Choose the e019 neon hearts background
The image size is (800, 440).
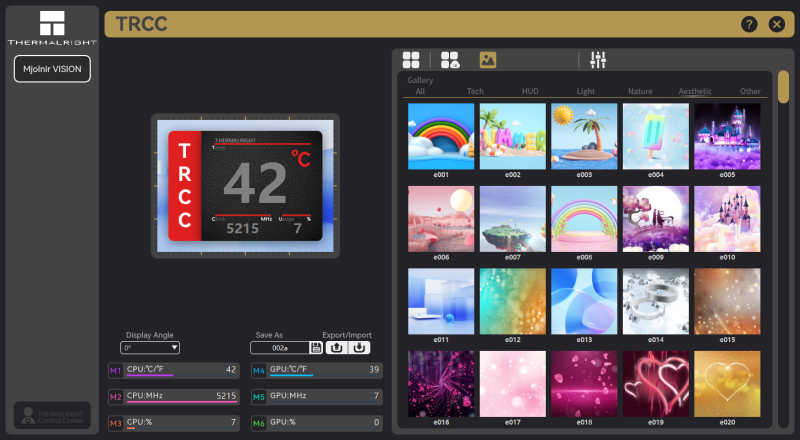point(656,384)
